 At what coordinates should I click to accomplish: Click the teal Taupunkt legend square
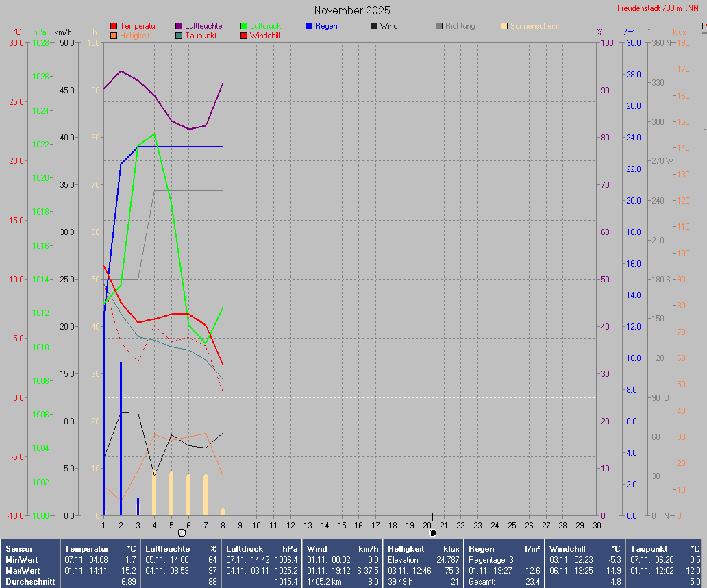(179, 36)
